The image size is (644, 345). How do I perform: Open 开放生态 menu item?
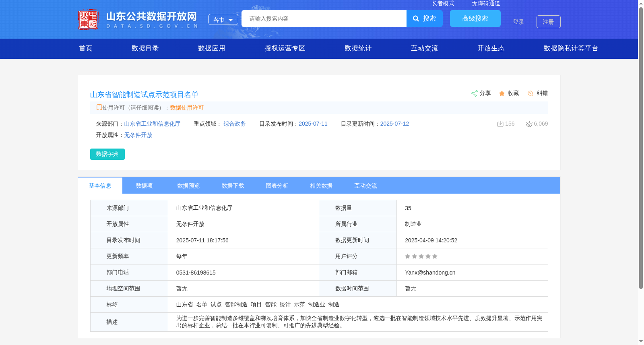tap(491, 48)
